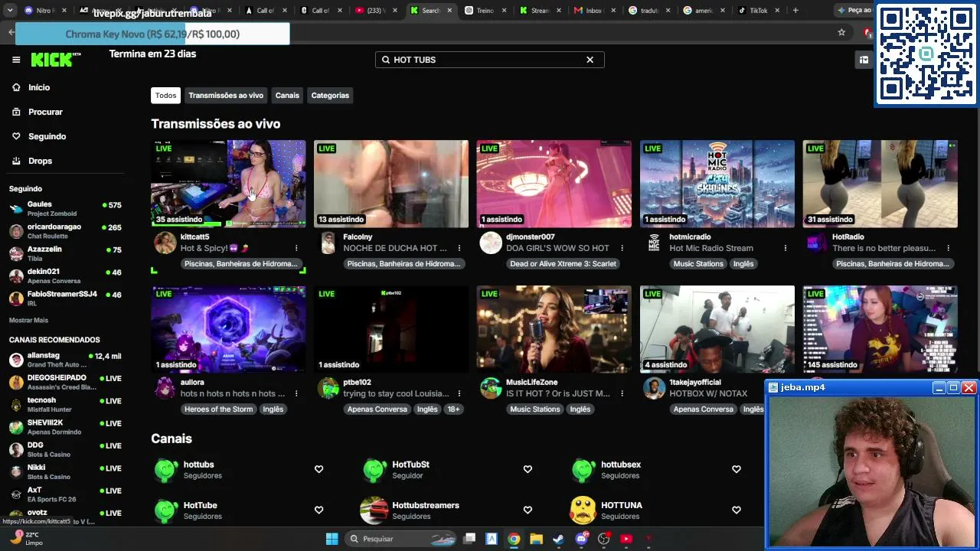
Task: Open Hottubstreamers channel avatar
Action: click(374, 510)
